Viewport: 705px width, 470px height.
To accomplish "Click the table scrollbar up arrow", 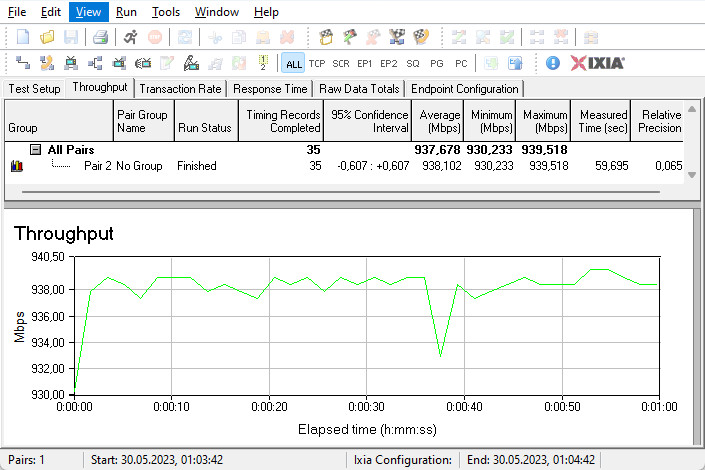I will coord(692,109).
